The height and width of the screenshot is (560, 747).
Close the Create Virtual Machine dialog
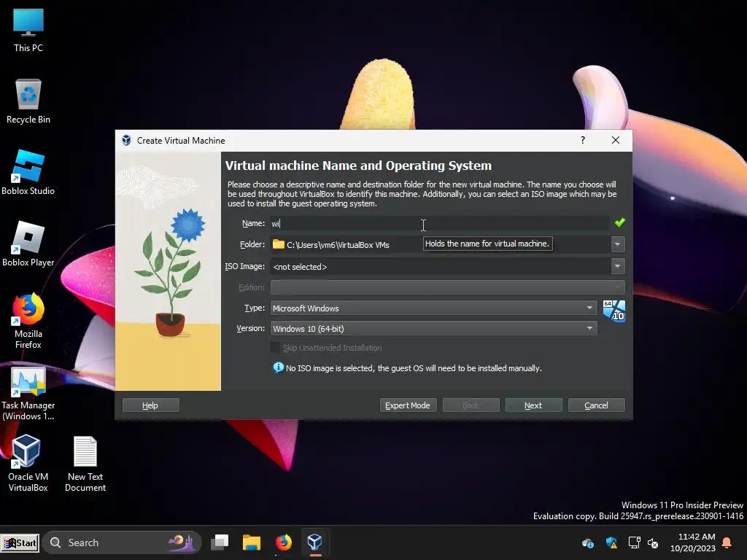pos(616,140)
